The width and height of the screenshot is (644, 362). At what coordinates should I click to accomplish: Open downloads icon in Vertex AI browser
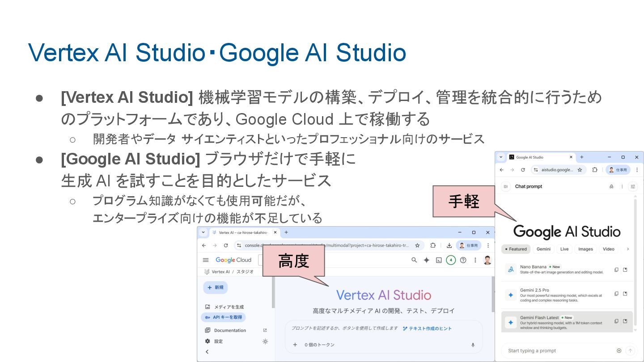[449, 245]
